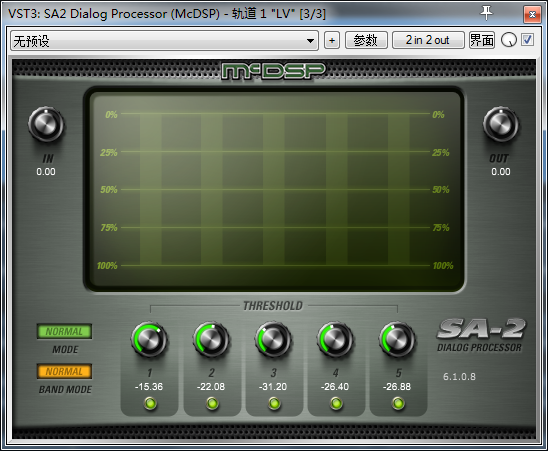548x451 pixels.
Task: Switch the orange NORMAL band mode button
Action: [x=64, y=371]
